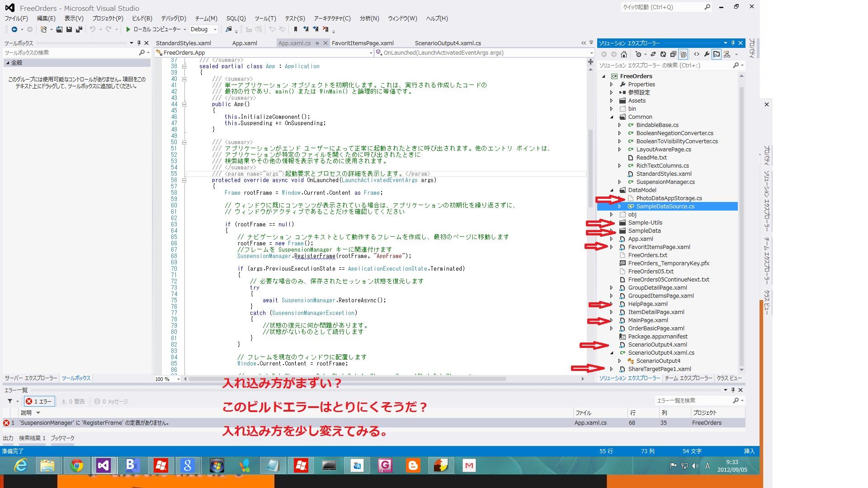Expand the GroupDetailPage.xaml tree node
This screenshot has height=488, width=868.
click(x=612, y=288)
